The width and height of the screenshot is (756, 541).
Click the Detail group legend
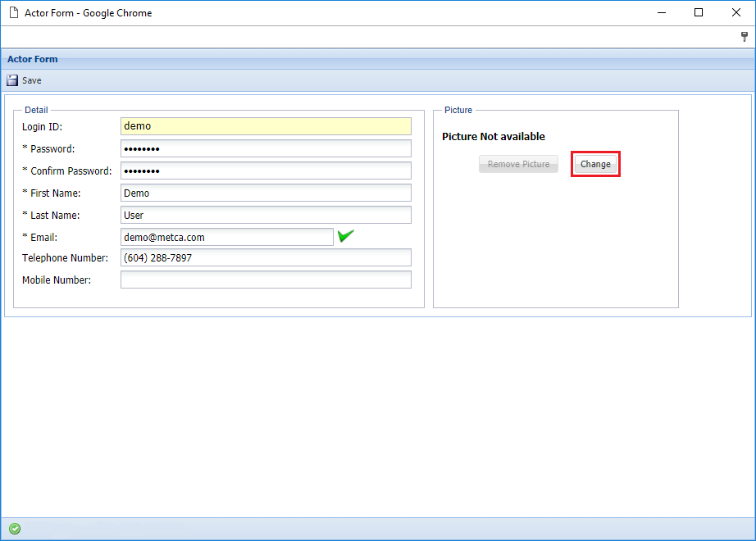point(36,110)
